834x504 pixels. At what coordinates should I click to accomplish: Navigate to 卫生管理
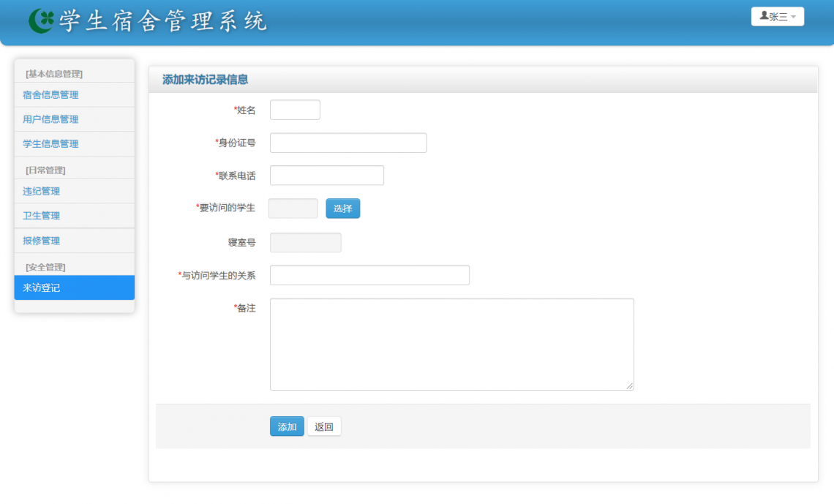(x=75, y=215)
